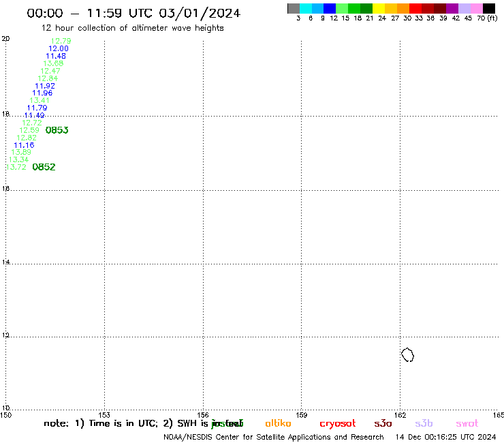Select the pink legend swatch
Screen dimensions: 504x443
[476, 8]
